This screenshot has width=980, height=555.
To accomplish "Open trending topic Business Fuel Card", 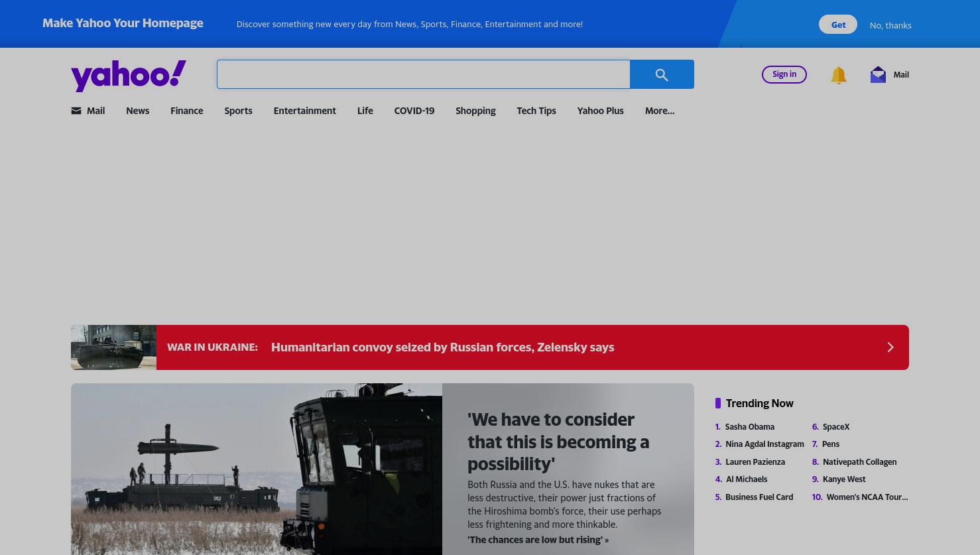I will pos(759,497).
